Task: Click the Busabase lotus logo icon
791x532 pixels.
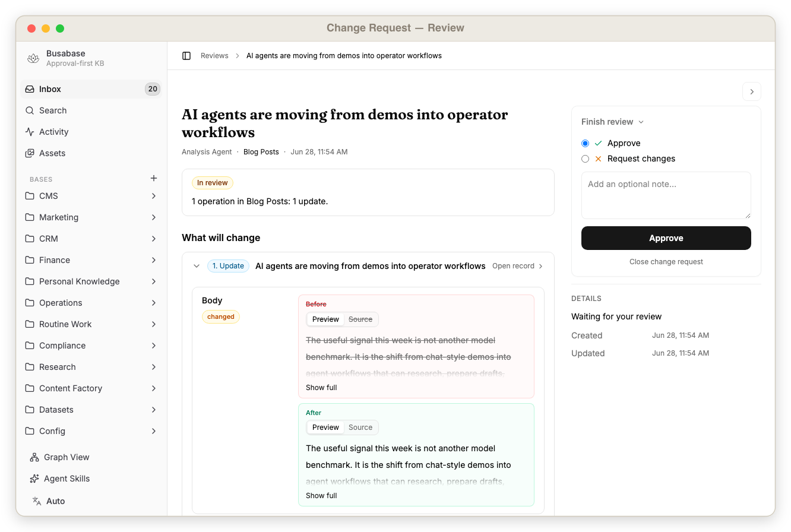Action: click(x=33, y=58)
